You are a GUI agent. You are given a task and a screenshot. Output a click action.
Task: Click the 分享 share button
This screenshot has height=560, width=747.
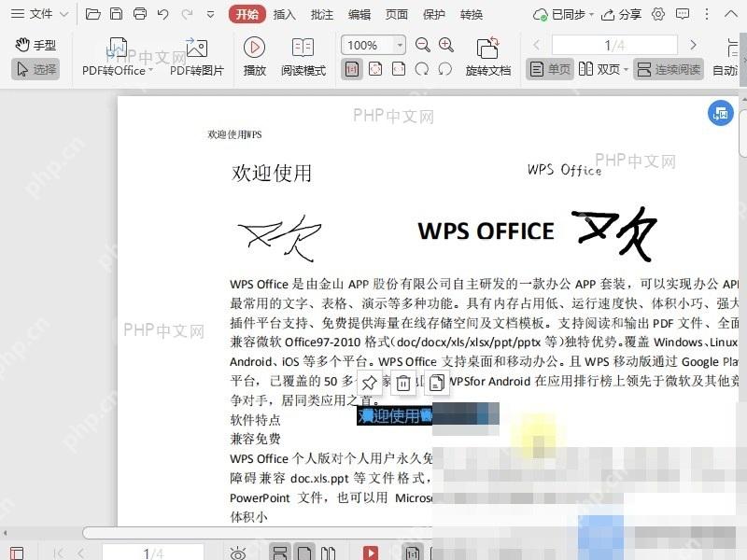click(x=621, y=15)
